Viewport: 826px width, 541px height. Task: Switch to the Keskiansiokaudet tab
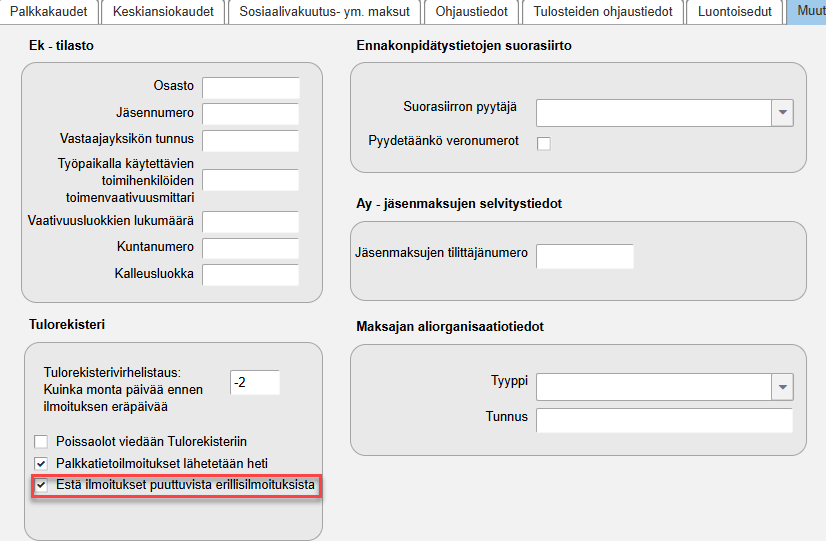pyautogui.click(x=163, y=12)
